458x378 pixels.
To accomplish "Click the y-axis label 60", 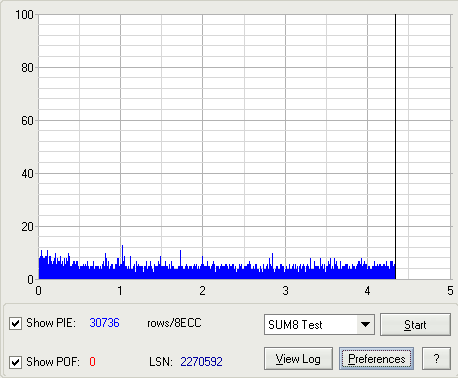I will (27, 121).
